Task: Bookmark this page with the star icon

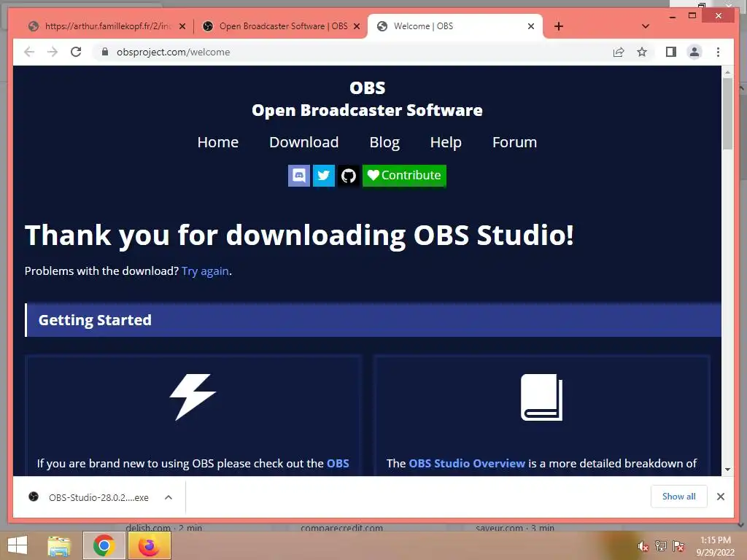Action: pyautogui.click(x=642, y=52)
